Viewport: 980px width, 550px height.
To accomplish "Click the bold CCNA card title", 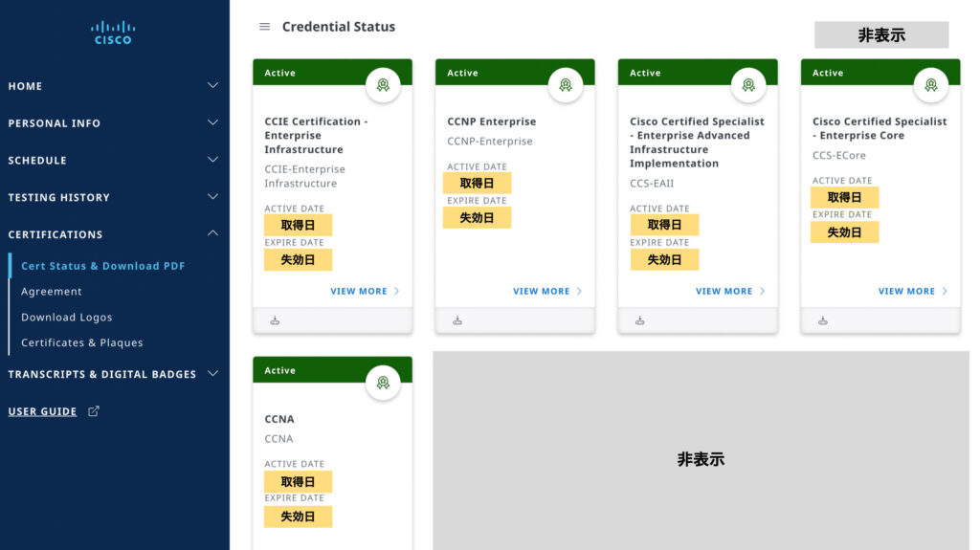I will point(279,419).
